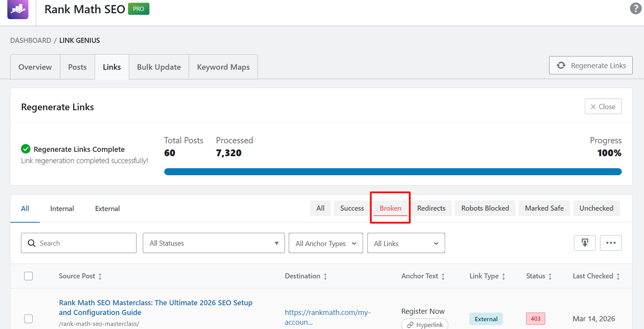Sort by Source Post column arrows
This screenshot has height=329, width=644.
pyautogui.click(x=100, y=276)
